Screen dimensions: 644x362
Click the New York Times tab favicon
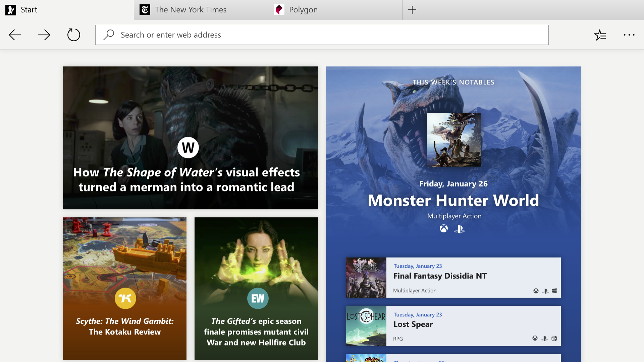click(x=145, y=10)
